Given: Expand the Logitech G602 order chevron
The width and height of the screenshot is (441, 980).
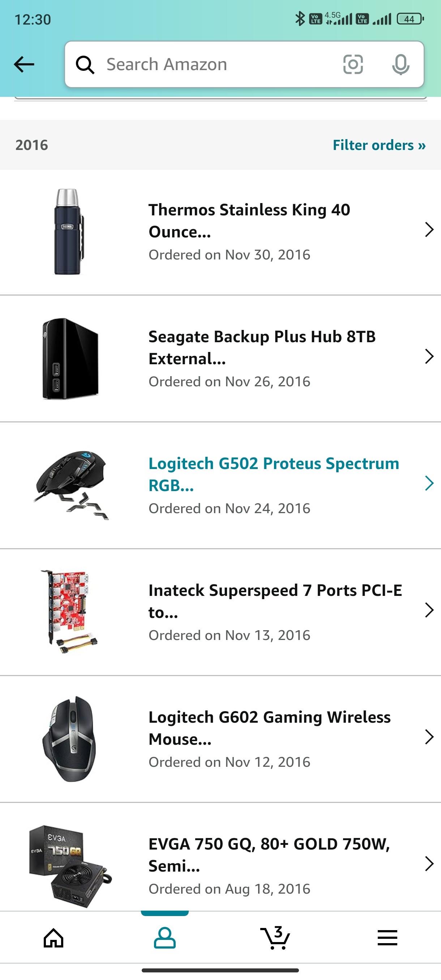Looking at the screenshot, I should pyautogui.click(x=429, y=737).
